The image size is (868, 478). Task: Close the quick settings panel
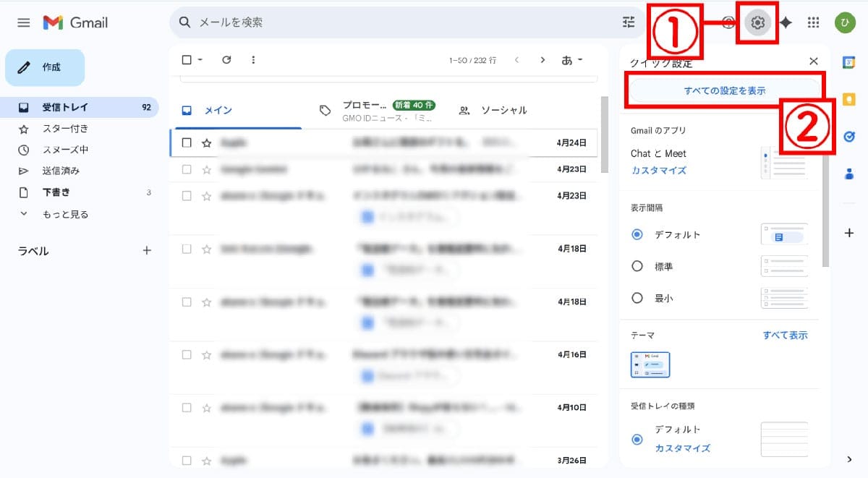813,61
